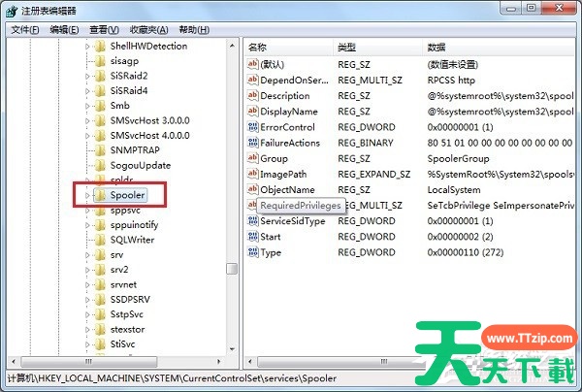Image resolution: width=582 pixels, height=392 pixels.
Task: Click the binary icon for Start value
Action: point(253,237)
